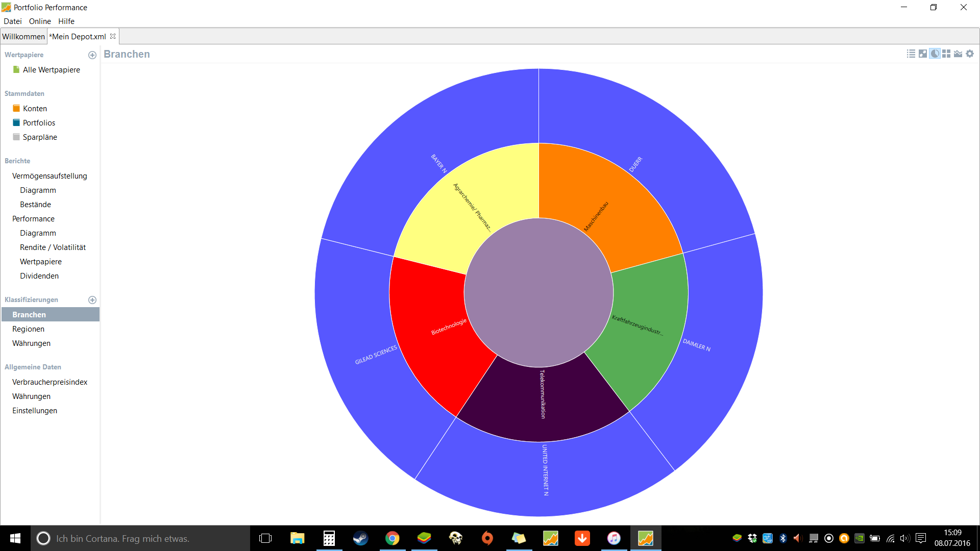Select the Regionen classification
980x551 pixels.
(x=28, y=329)
